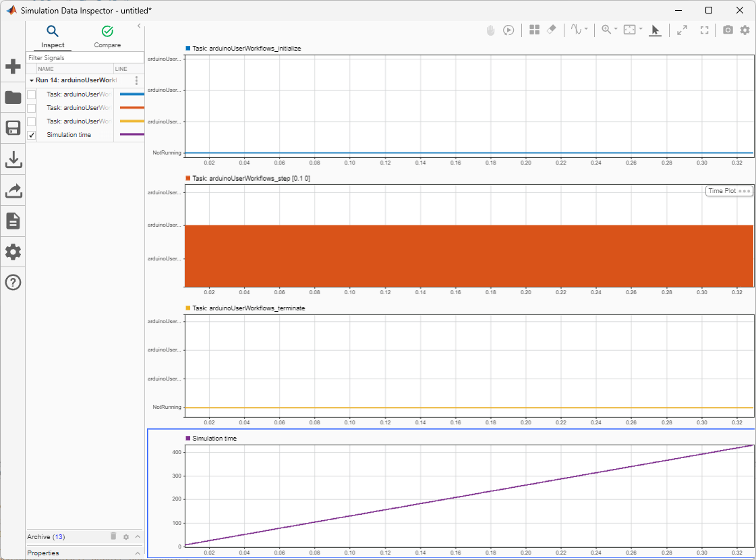Switch to the Inspect tab
Image resolution: width=756 pixels, height=560 pixels.
click(x=53, y=36)
